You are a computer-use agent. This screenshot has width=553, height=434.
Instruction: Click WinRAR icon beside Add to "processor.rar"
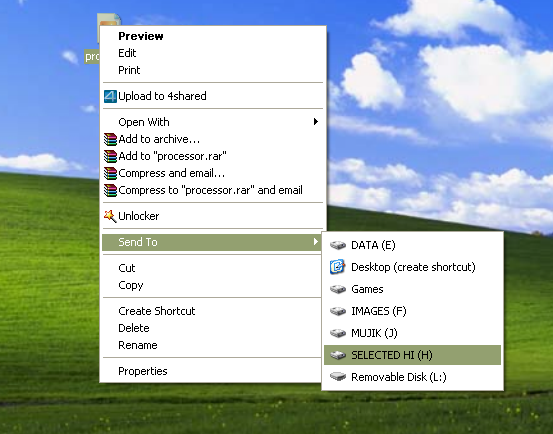[110, 156]
